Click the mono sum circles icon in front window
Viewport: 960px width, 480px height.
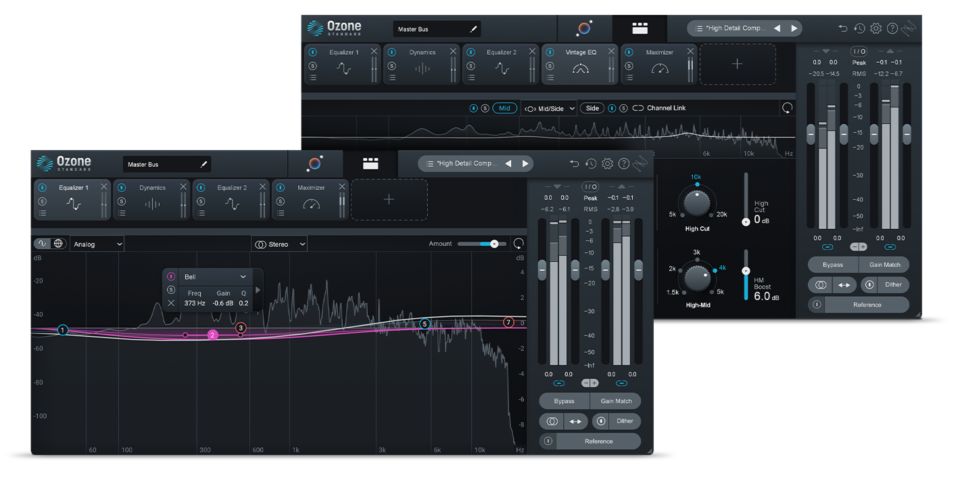pos(552,421)
